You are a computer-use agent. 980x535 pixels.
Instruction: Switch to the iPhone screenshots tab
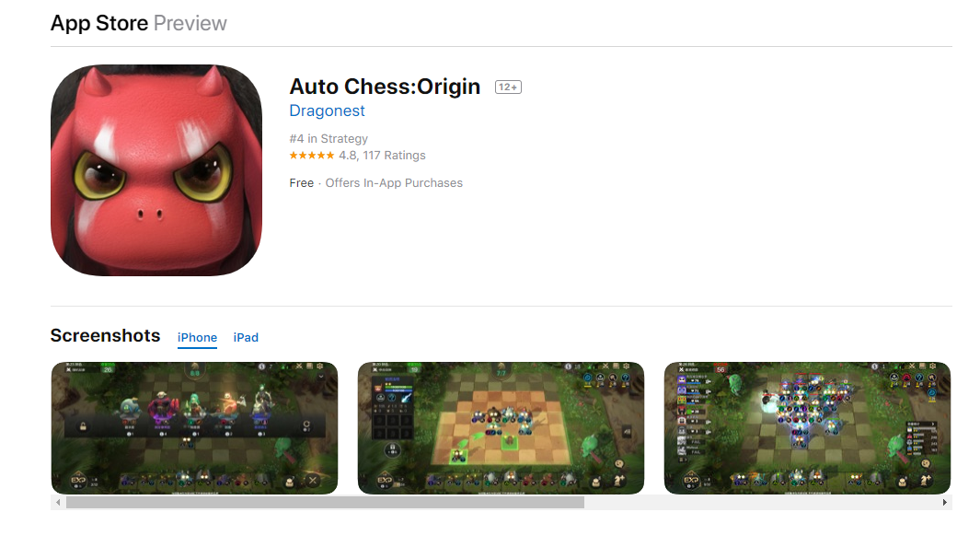197,337
